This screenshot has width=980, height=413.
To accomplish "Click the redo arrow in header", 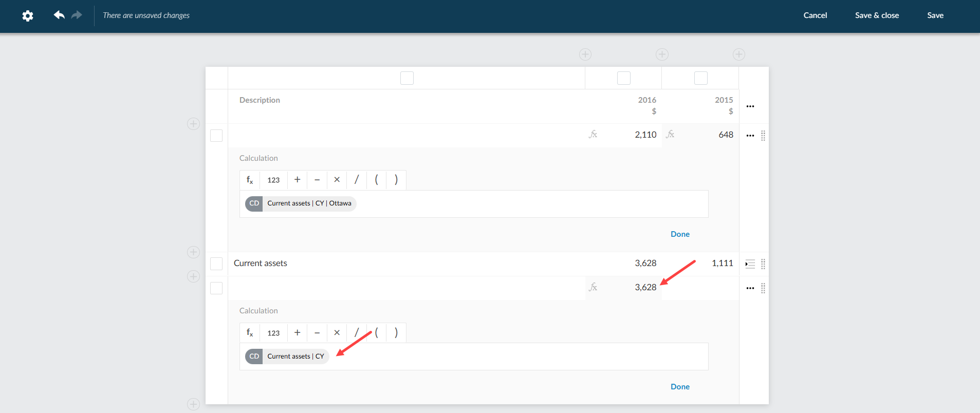I will pyautogui.click(x=77, y=15).
